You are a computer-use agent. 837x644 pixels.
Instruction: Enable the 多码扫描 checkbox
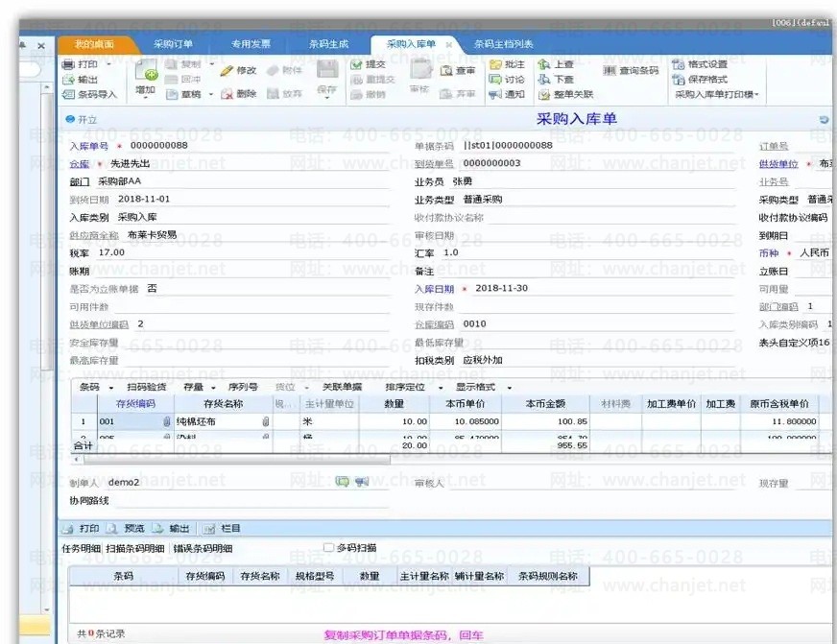tap(328, 548)
